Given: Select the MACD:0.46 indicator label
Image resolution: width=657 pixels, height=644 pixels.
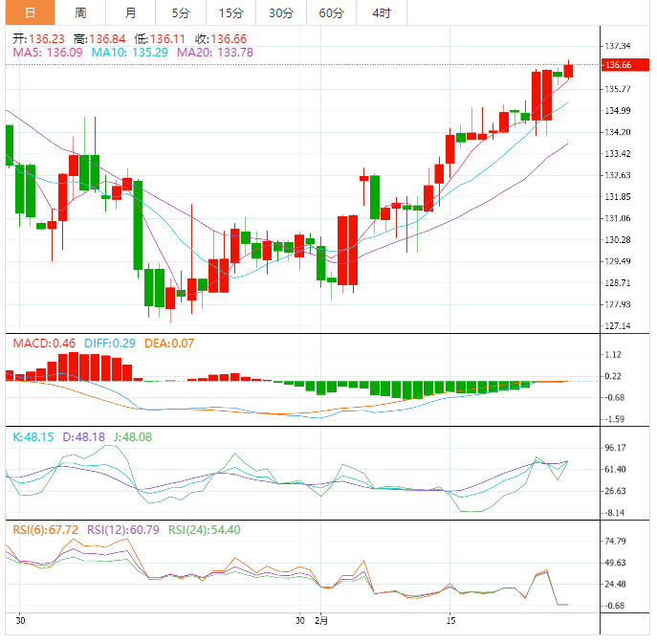Looking at the screenshot, I should (x=44, y=343).
